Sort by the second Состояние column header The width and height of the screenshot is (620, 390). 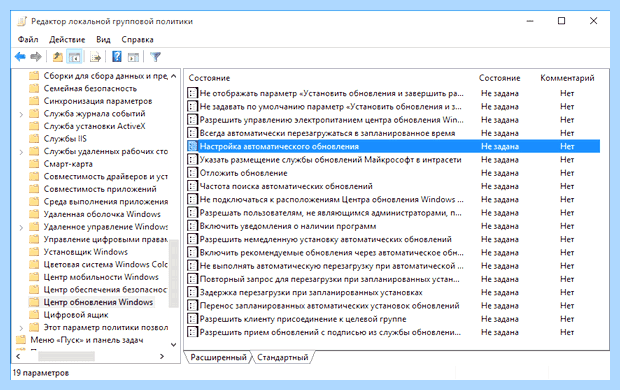(499, 78)
